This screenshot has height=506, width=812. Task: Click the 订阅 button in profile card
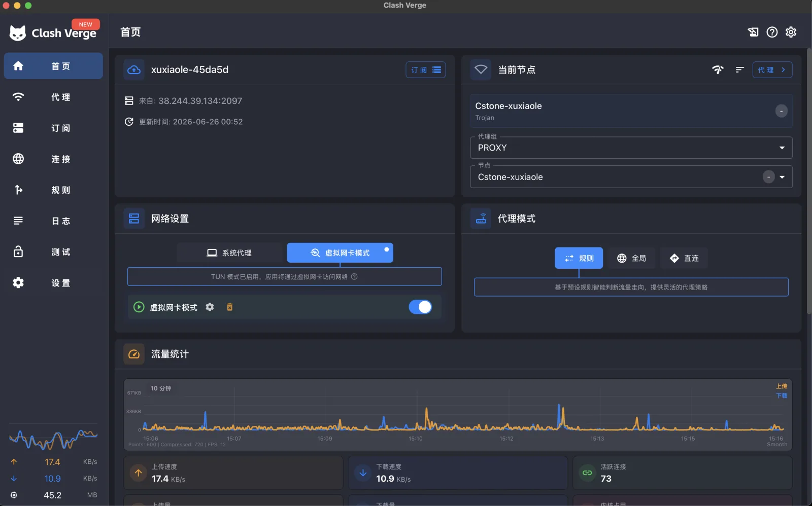pos(425,70)
